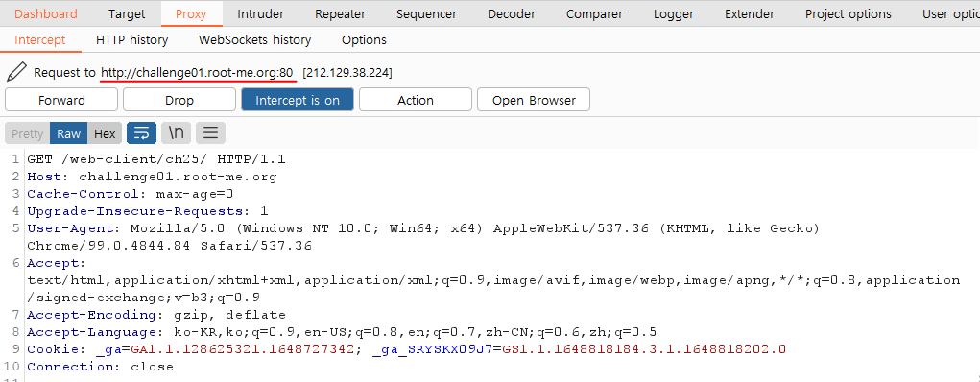This screenshot has height=382, width=980.
Task: Toggle the show non-printable characters \n icon
Action: pos(177,133)
